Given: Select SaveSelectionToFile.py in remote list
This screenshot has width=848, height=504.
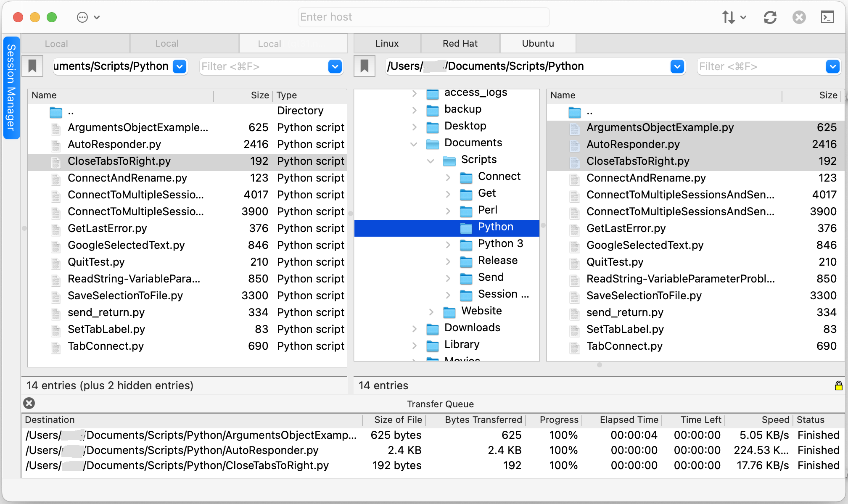Looking at the screenshot, I should (x=644, y=296).
